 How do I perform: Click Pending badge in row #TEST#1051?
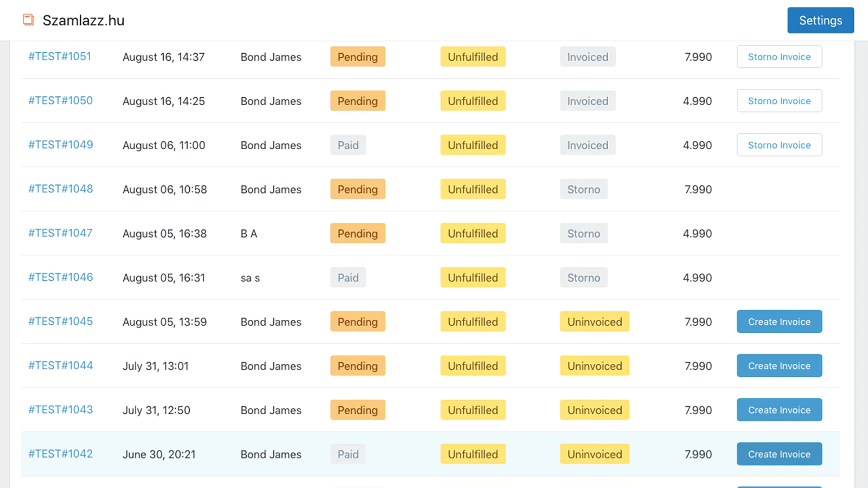point(358,56)
